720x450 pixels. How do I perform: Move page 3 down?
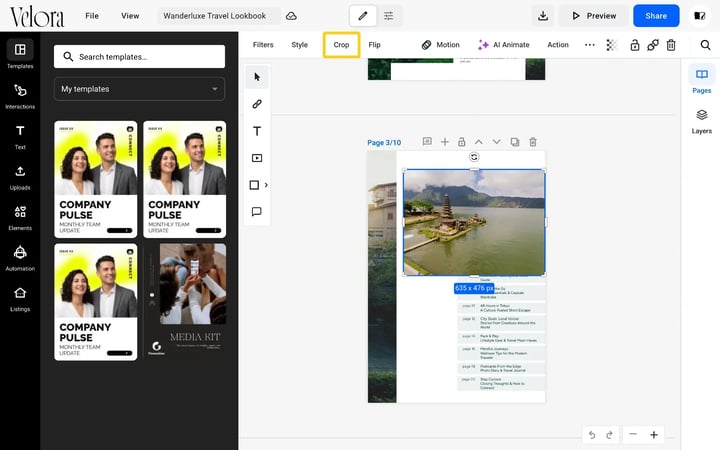click(x=496, y=142)
